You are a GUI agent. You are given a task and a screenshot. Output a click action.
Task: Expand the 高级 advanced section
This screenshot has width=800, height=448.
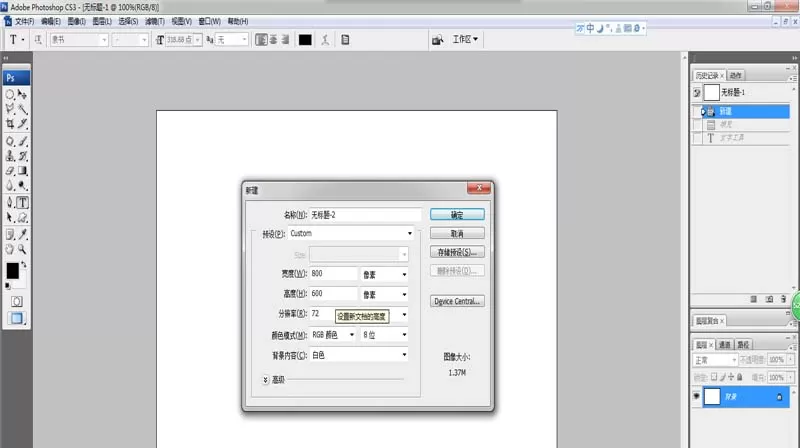265,380
